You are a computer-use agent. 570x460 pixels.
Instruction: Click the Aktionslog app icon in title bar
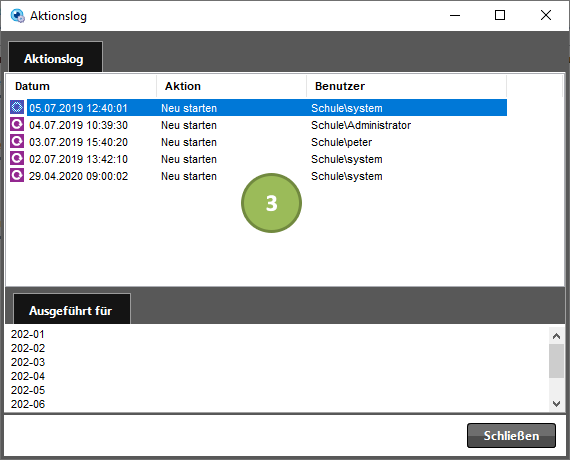point(17,16)
